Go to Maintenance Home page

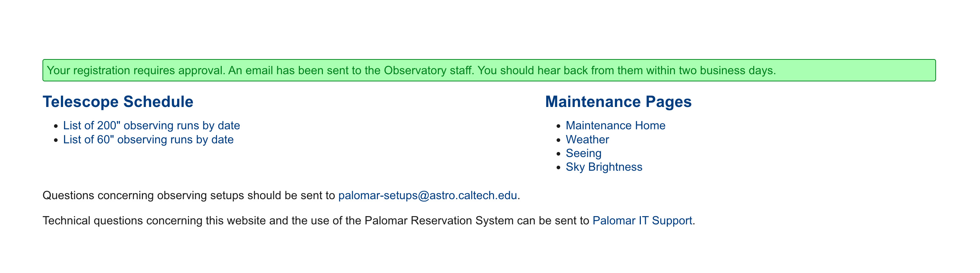(x=615, y=125)
